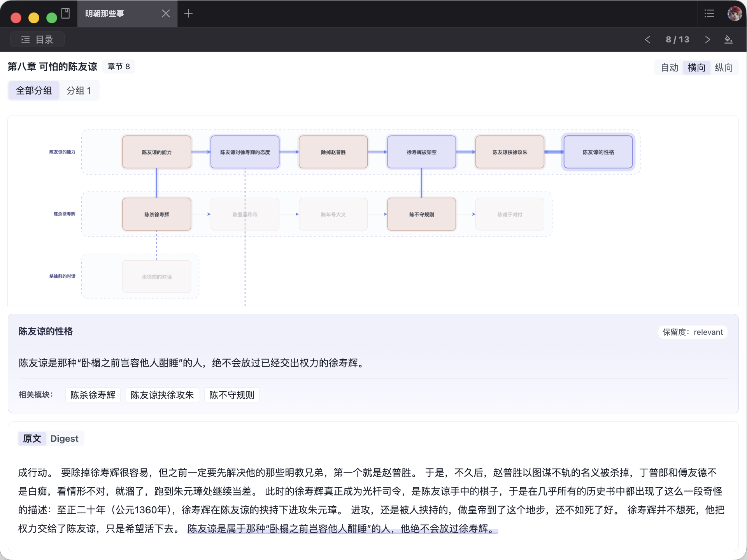Expand the 杀徐前的对话 grayed node
Viewport: 747px width, 560px height.
(x=156, y=276)
